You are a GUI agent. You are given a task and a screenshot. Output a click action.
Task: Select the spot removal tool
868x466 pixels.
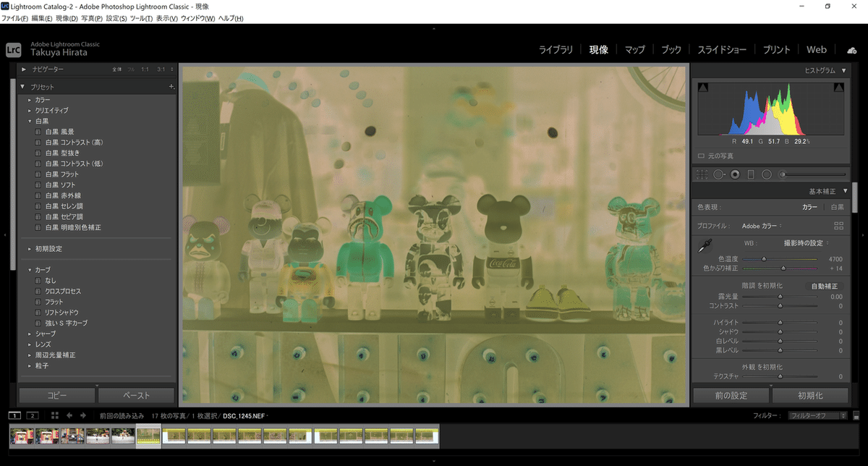719,174
